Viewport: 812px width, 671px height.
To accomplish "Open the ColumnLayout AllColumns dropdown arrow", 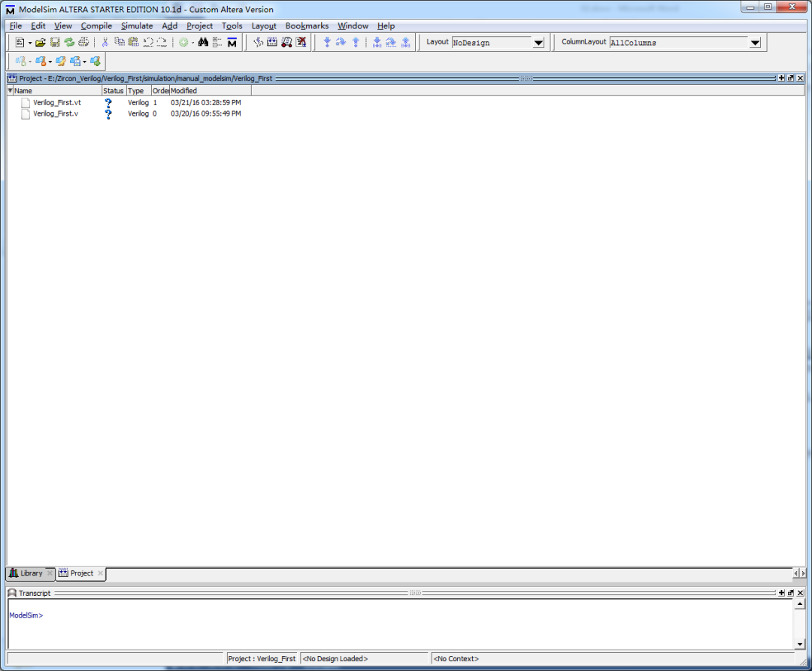I will pyautogui.click(x=755, y=43).
